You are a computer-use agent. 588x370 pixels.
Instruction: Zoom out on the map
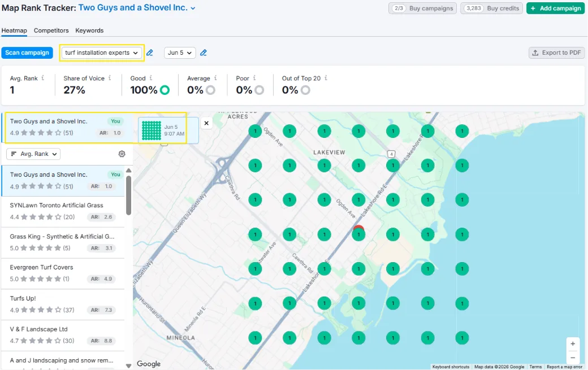click(x=573, y=358)
